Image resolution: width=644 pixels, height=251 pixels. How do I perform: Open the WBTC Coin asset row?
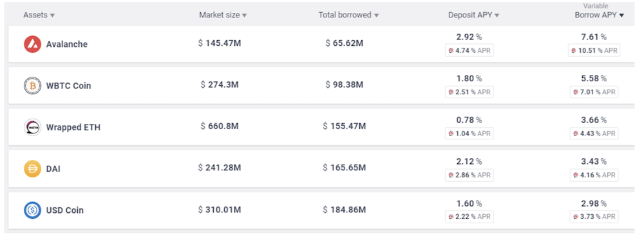click(321, 86)
